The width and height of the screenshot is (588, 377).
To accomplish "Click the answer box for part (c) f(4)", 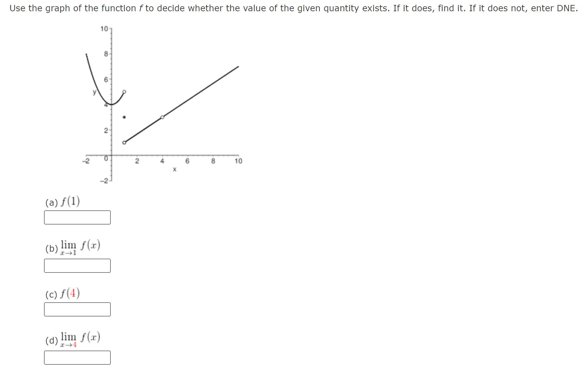I will tap(77, 310).
